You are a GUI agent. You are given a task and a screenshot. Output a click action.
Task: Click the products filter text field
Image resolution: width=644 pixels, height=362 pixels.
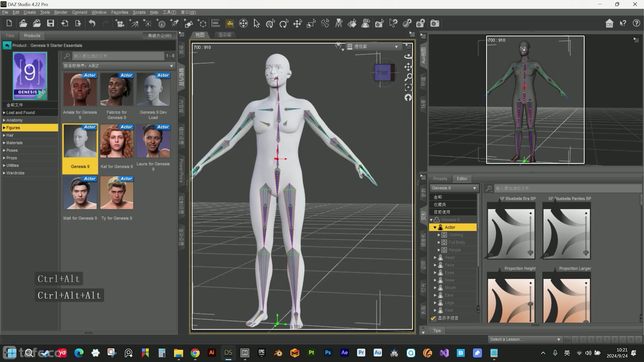pos(118,56)
